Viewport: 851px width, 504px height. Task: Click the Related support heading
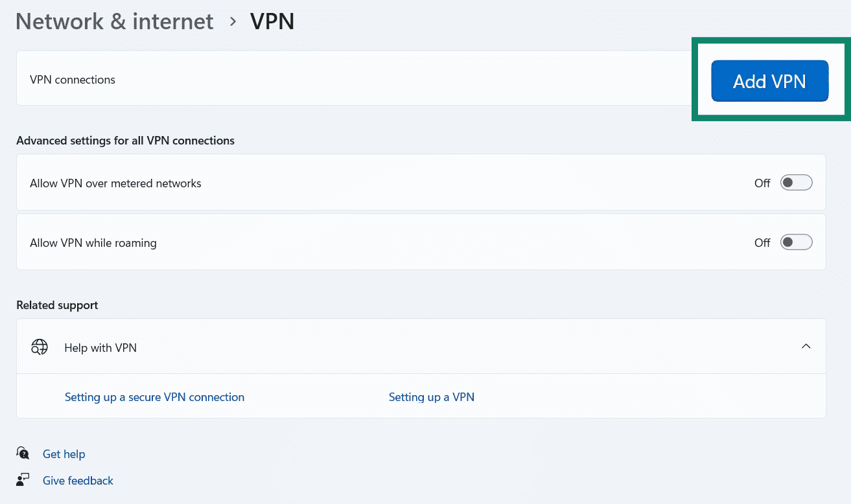(57, 304)
